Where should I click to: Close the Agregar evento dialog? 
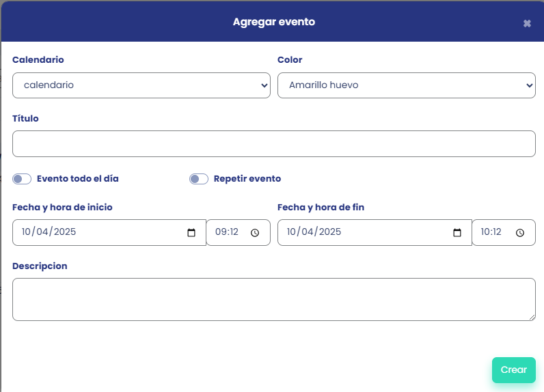(x=527, y=23)
